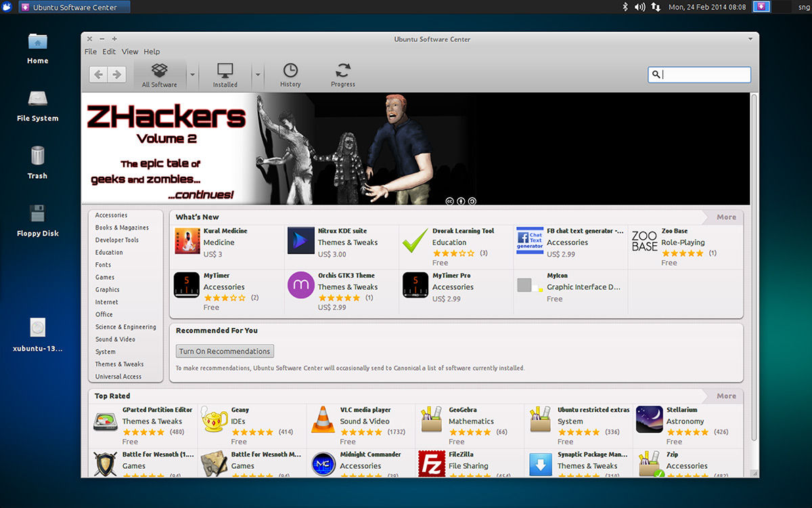Screen dimensions: 812x508
Task: Open the free MyTimer app icon
Action: (x=187, y=285)
